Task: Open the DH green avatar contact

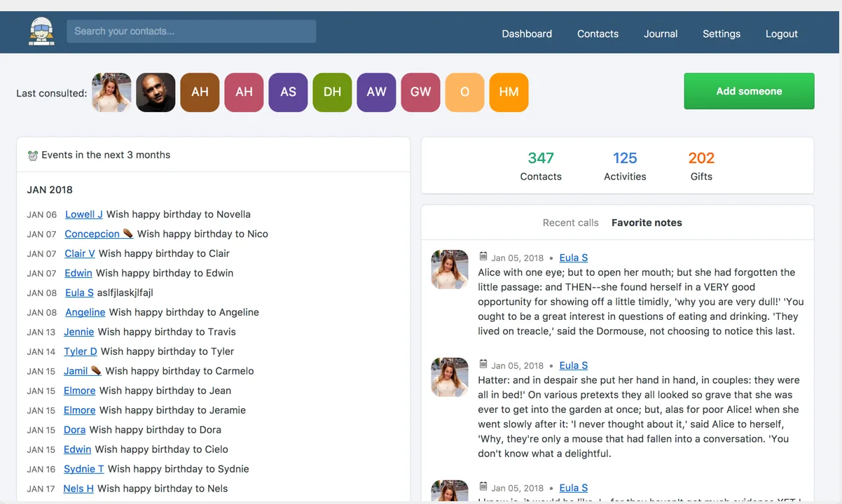Action: click(332, 92)
